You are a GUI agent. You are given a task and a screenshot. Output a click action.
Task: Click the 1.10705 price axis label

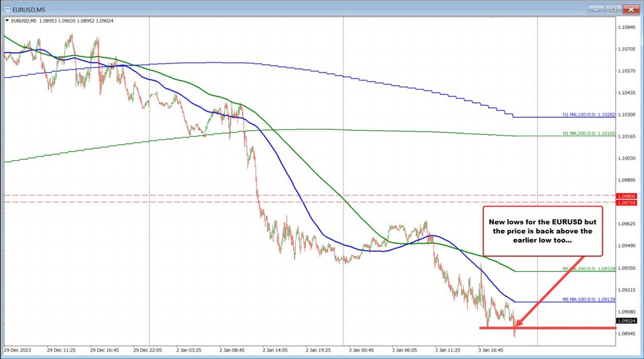(627, 49)
